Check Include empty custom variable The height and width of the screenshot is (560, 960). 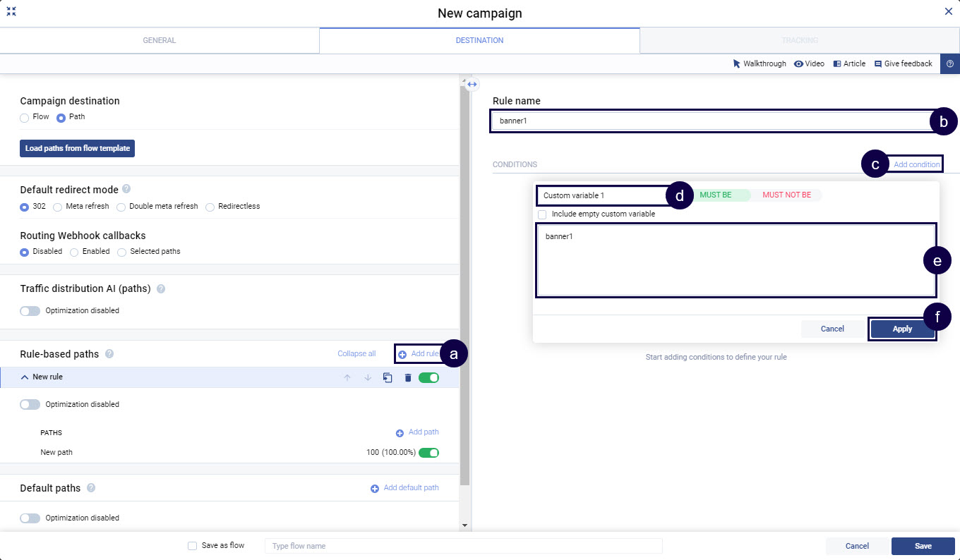(x=542, y=214)
